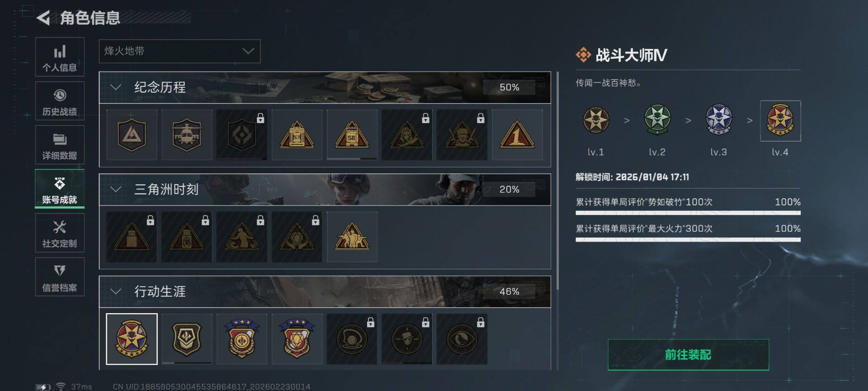Open the 烽火地带 mode dropdown
This screenshot has width=868, height=391.
tap(179, 51)
